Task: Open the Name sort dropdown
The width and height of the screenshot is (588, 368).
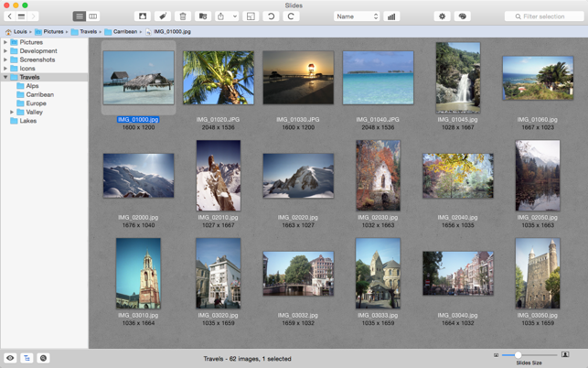Action: coord(356,16)
